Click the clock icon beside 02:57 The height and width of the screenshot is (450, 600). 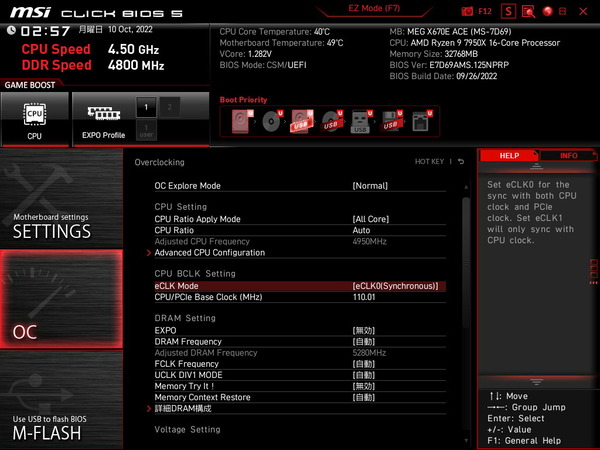11,30
